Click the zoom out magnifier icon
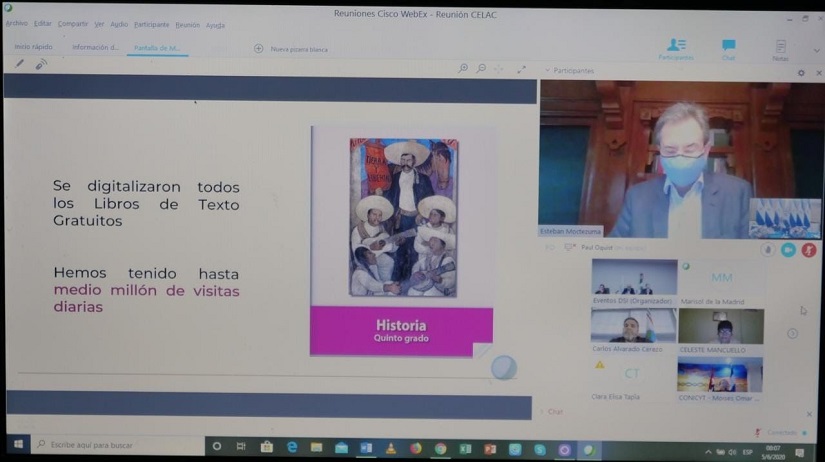The height and width of the screenshot is (462, 825). pyautogui.click(x=481, y=68)
